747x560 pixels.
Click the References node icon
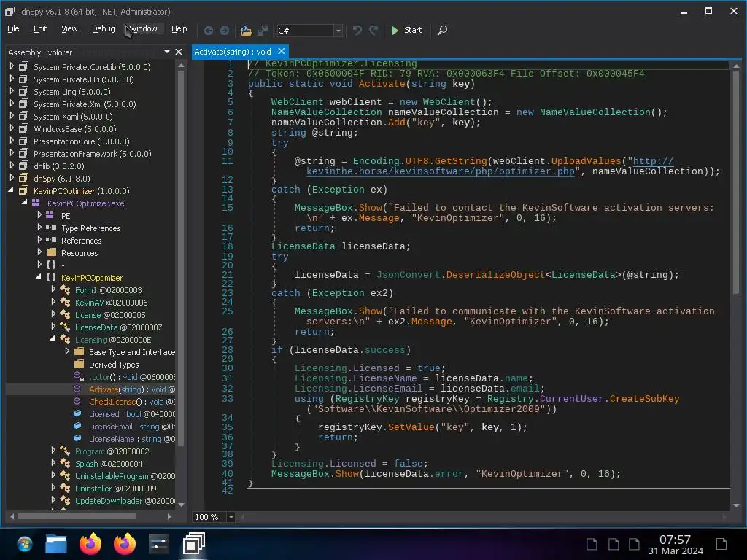(x=51, y=240)
